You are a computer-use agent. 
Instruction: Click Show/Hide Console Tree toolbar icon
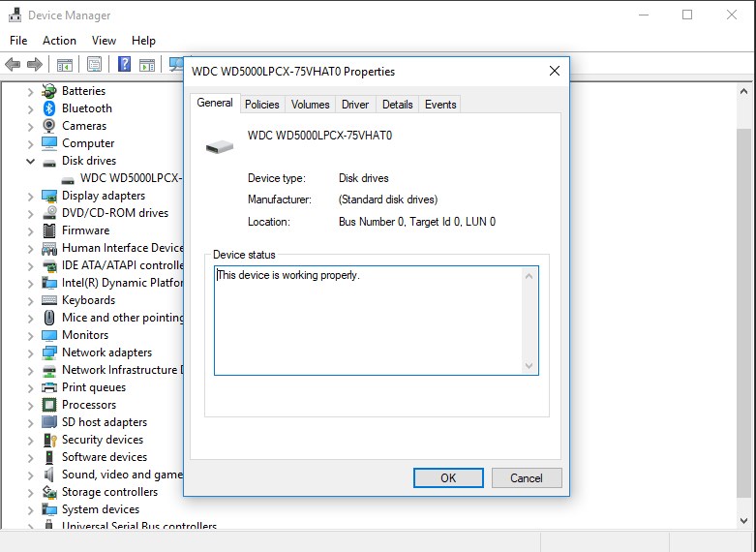tap(65, 64)
